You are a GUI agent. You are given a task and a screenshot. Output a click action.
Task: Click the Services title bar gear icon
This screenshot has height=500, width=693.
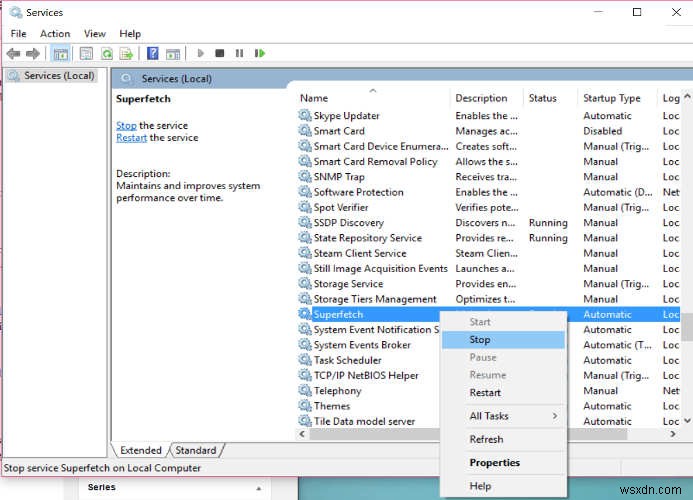coord(16,12)
